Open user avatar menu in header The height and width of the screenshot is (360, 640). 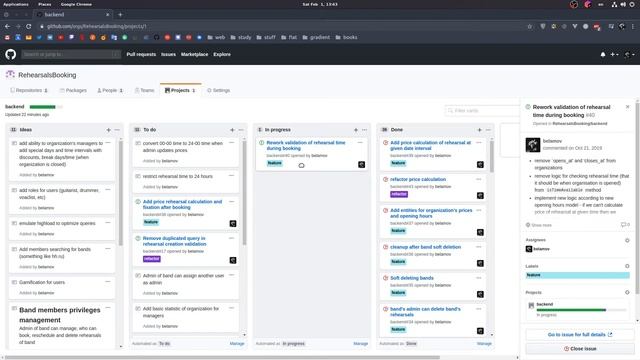pyautogui.click(x=629, y=54)
